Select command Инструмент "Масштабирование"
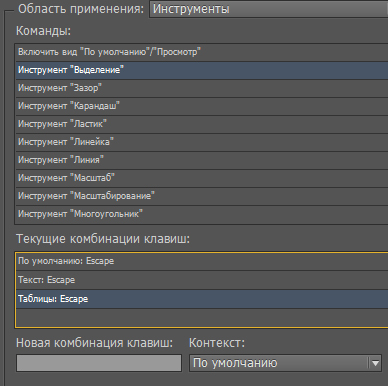This screenshot has width=388, height=386. tap(202, 196)
